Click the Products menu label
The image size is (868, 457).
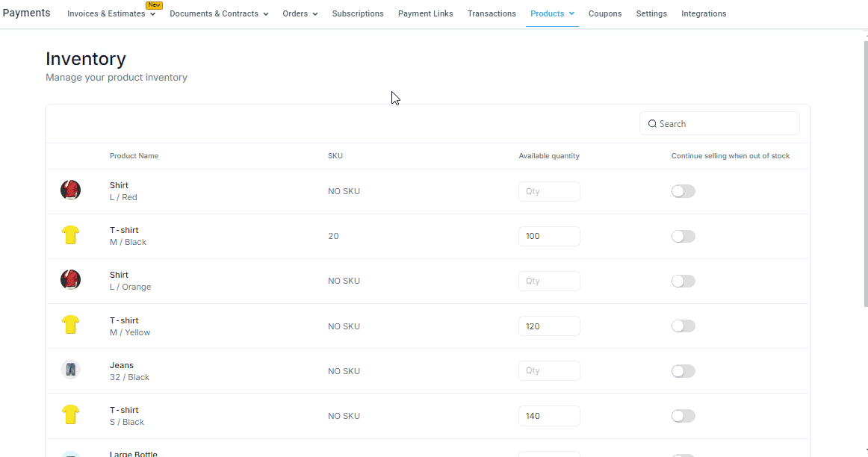(x=547, y=14)
